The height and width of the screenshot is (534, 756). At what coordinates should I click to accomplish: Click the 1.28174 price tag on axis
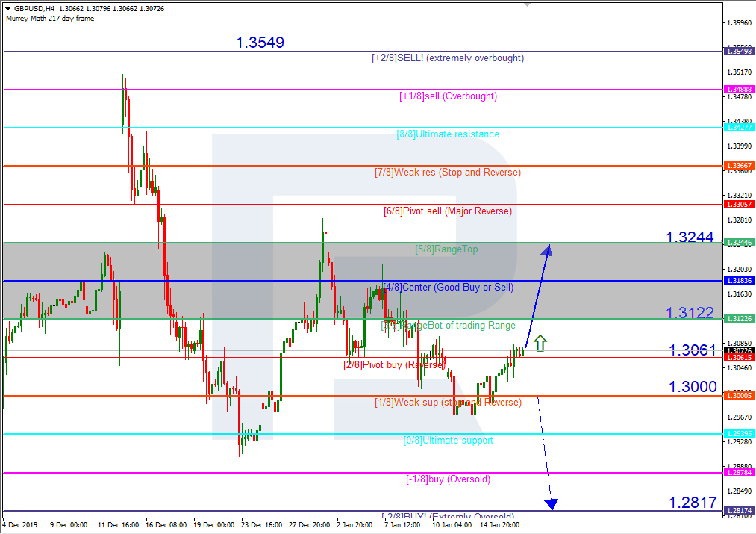pos(739,510)
